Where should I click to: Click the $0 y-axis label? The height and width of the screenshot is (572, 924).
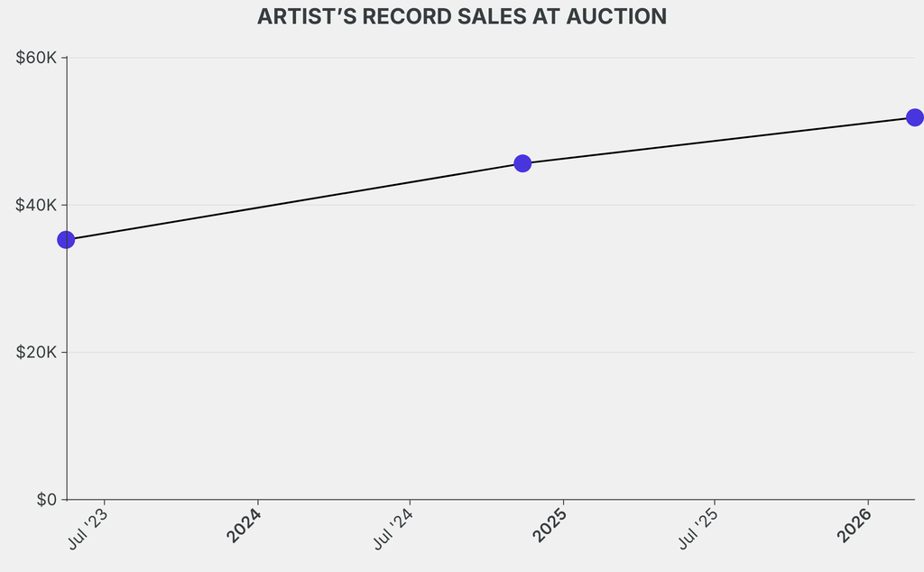click(46, 499)
